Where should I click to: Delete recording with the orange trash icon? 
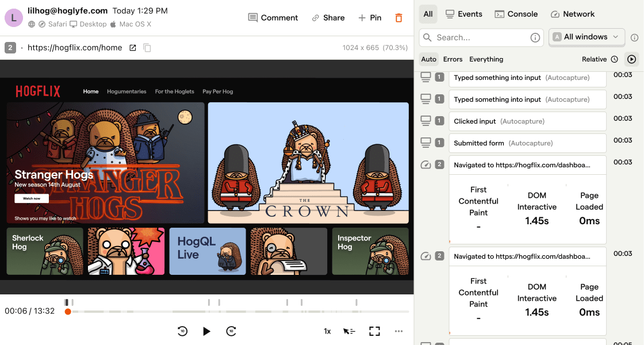pyautogui.click(x=398, y=18)
